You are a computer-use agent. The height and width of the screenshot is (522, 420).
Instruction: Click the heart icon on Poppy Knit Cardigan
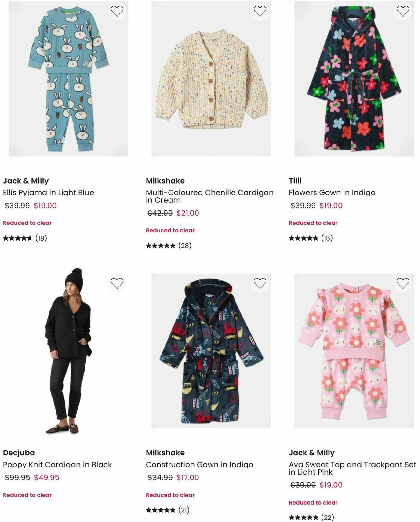[118, 283]
